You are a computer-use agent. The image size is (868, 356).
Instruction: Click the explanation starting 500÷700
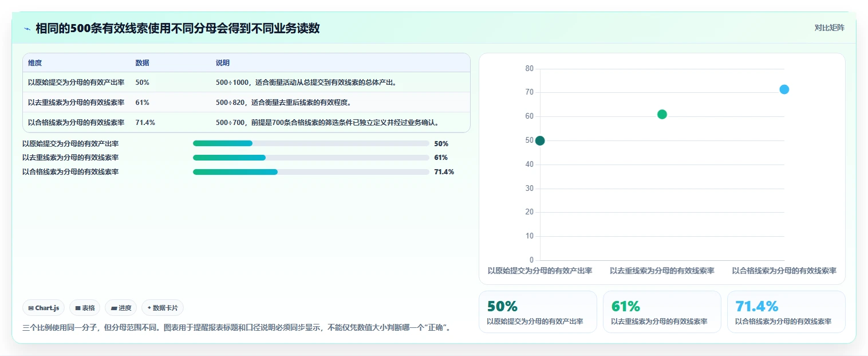pos(328,122)
